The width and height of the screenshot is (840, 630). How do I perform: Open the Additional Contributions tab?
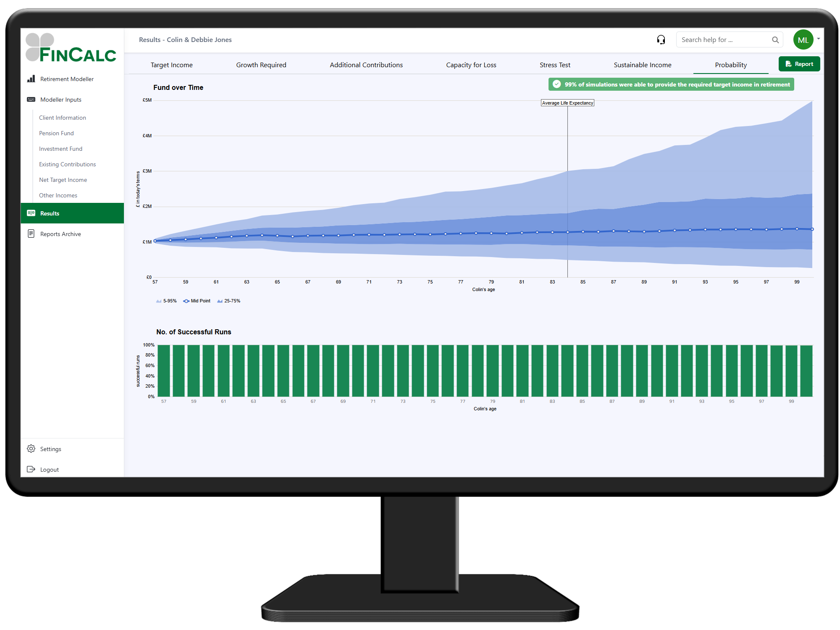pyautogui.click(x=366, y=65)
